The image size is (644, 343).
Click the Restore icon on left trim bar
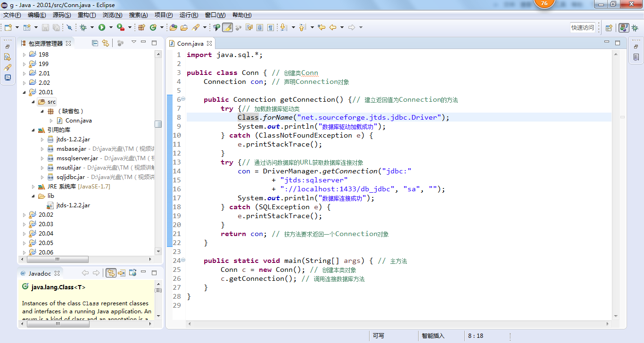pos(8,47)
